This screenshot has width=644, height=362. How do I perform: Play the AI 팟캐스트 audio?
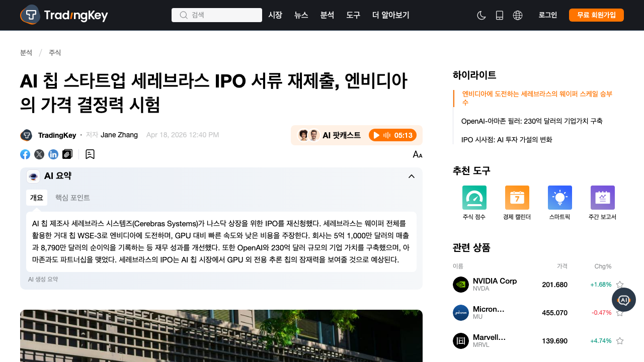(377, 135)
